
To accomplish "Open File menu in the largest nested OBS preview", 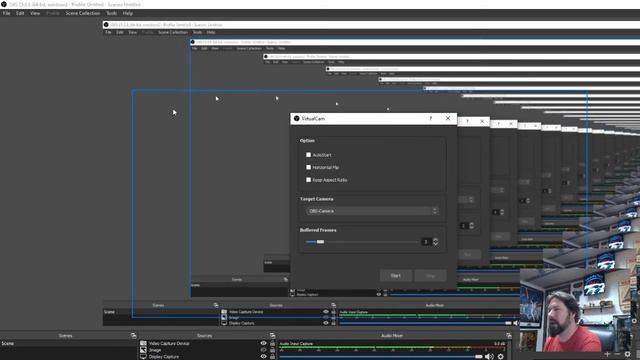I will tap(108, 32).
